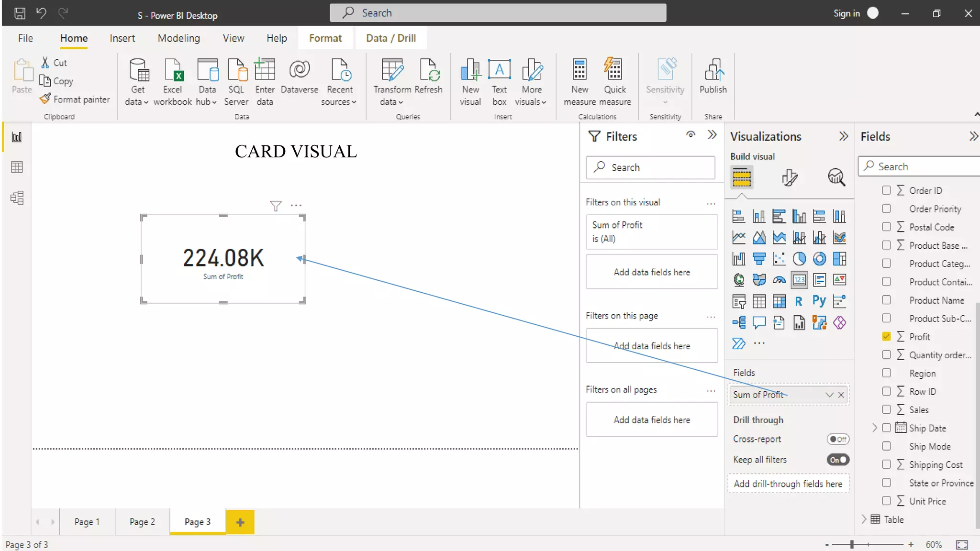Image resolution: width=980 pixels, height=551 pixels.
Task: Click the add new page button
Action: 240,522
